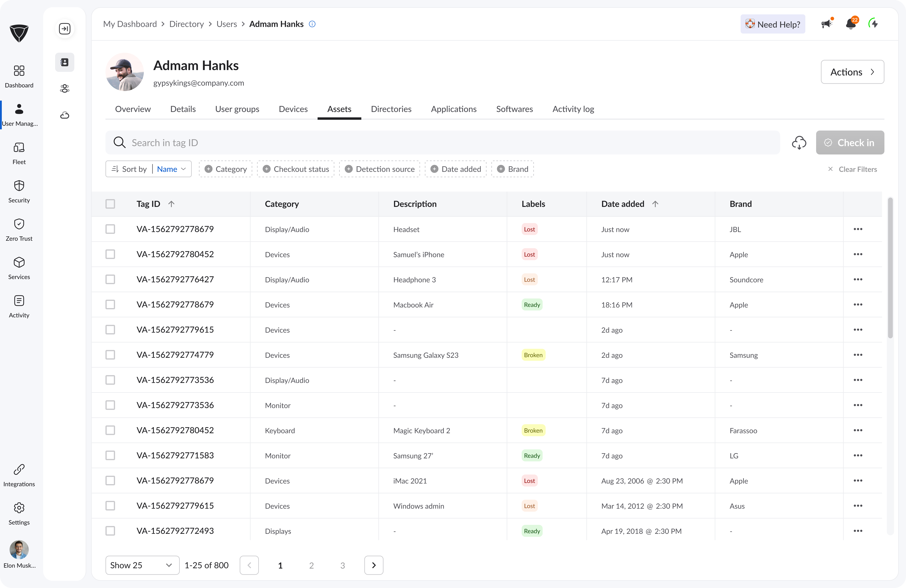
Task: Open the Activity section
Action: click(19, 307)
